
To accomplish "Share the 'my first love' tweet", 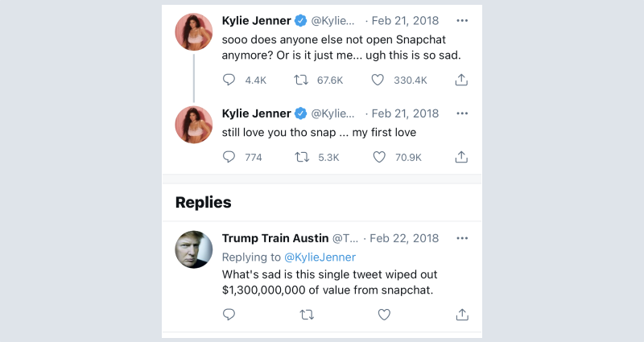I will (x=462, y=157).
